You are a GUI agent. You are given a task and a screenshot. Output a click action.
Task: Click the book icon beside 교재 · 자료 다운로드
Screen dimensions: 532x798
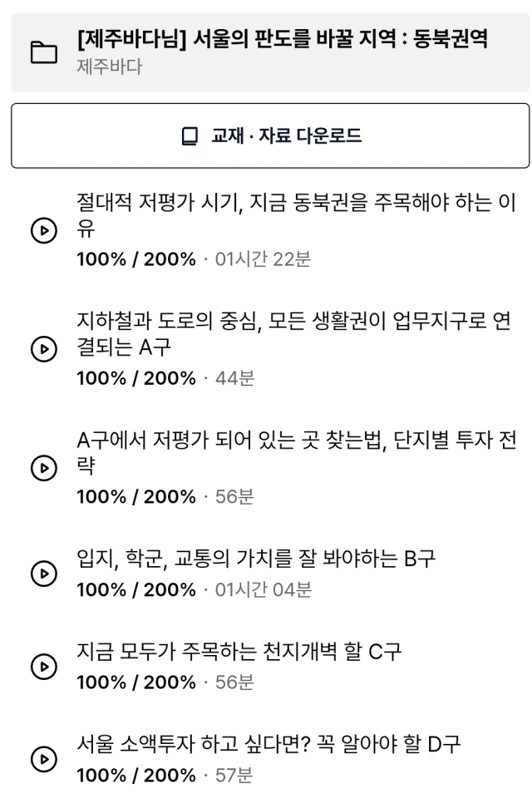coord(190,135)
